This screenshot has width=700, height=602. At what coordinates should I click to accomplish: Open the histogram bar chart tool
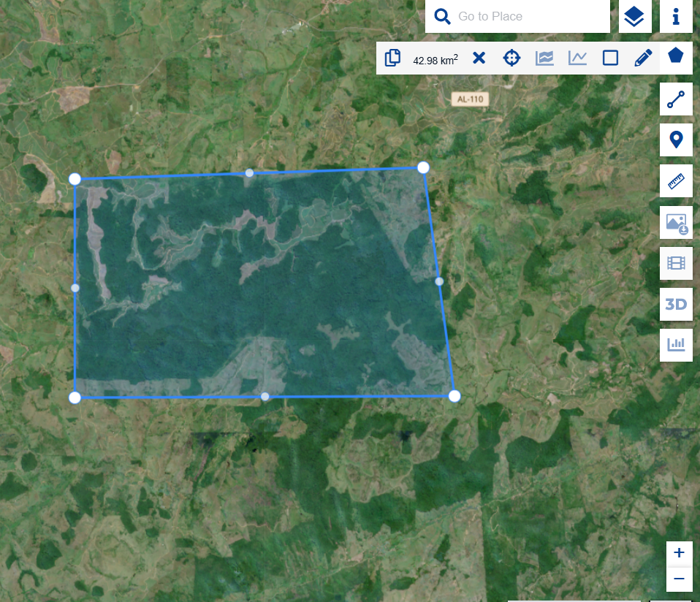(x=676, y=345)
